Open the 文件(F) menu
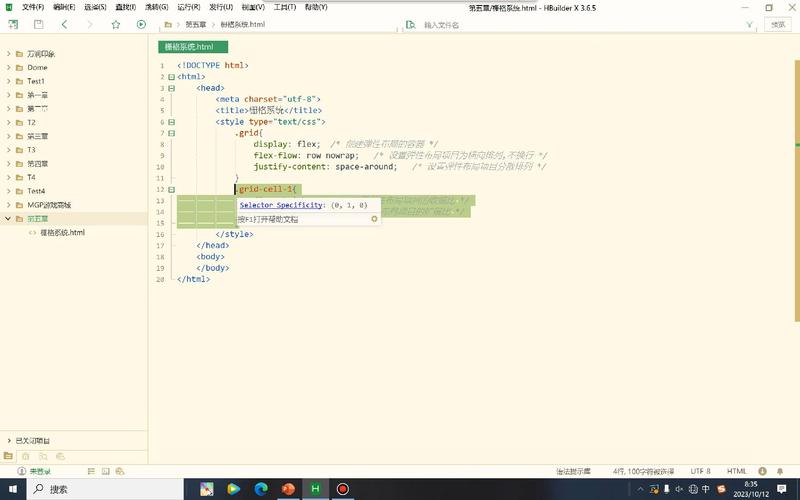800x500 pixels. (33, 7)
